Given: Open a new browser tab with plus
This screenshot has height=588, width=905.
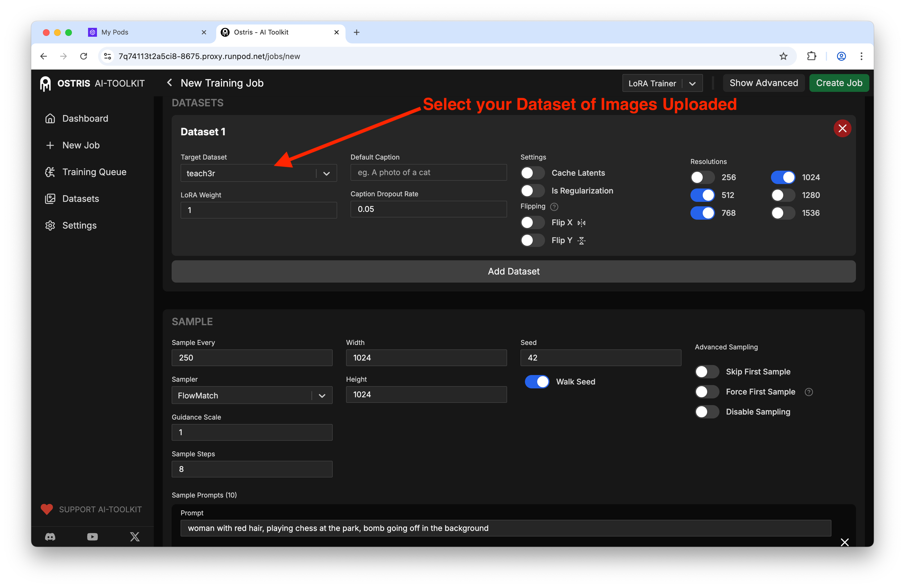Looking at the screenshot, I should click(x=356, y=32).
